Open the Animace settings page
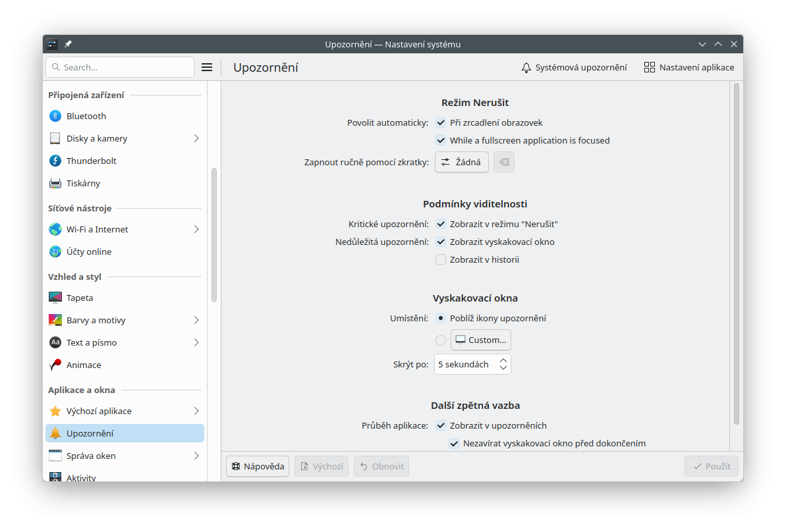The height and width of the screenshot is (532, 786). click(x=84, y=365)
